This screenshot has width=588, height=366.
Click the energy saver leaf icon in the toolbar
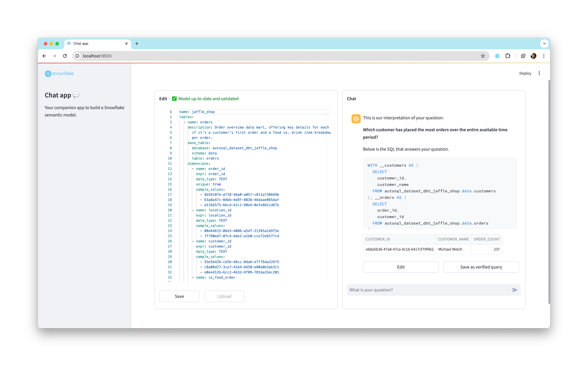pos(523,56)
